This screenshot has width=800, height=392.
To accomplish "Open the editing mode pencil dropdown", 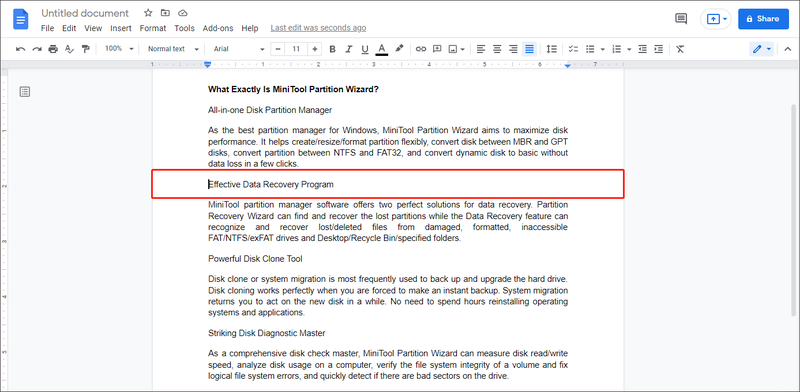I will (x=762, y=49).
